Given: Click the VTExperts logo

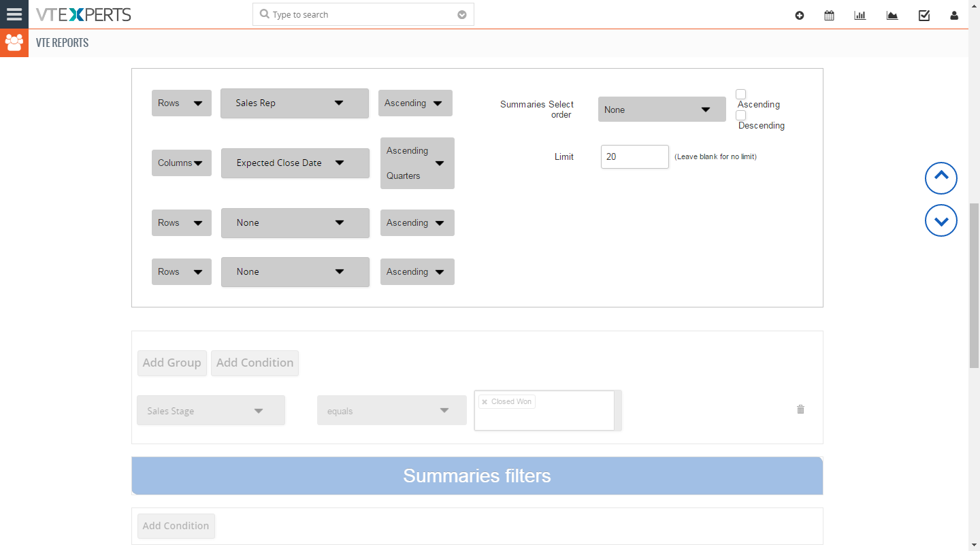Looking at the screenshot, I should pos(84,14).
